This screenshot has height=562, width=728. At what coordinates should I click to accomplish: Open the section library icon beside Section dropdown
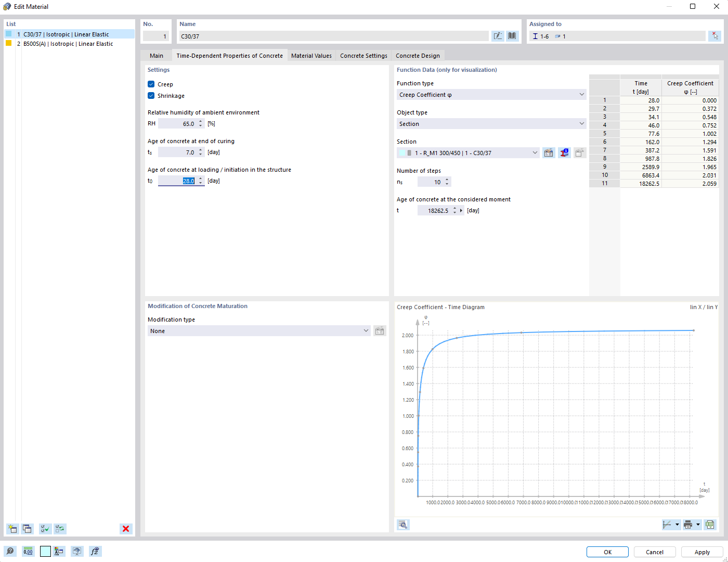[x=548, y=152]
